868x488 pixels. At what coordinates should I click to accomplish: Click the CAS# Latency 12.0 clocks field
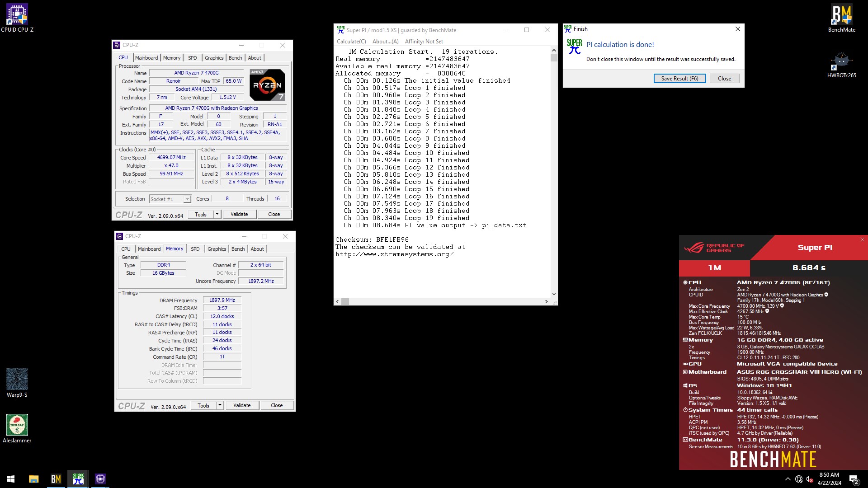coord(222,317)
